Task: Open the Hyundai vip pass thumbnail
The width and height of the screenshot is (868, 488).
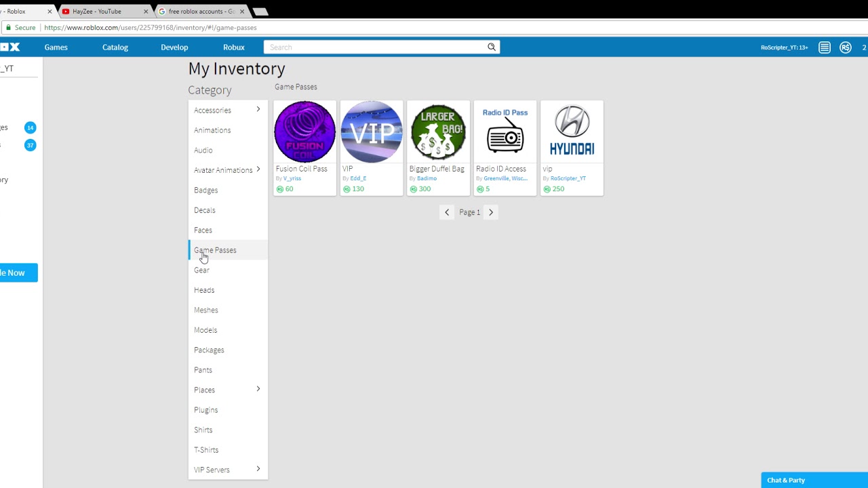Action: point(572,131)
